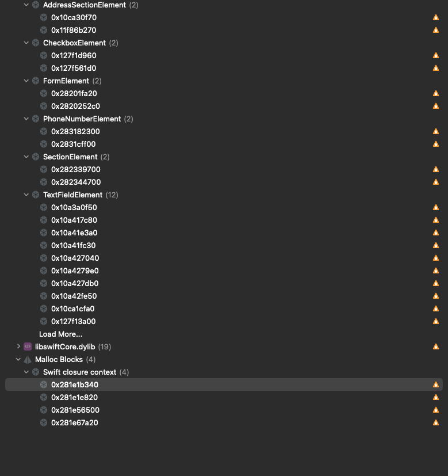Collapse the FormElement group
448x476 pixels.
pyautogui.click(x=26, y=81)
